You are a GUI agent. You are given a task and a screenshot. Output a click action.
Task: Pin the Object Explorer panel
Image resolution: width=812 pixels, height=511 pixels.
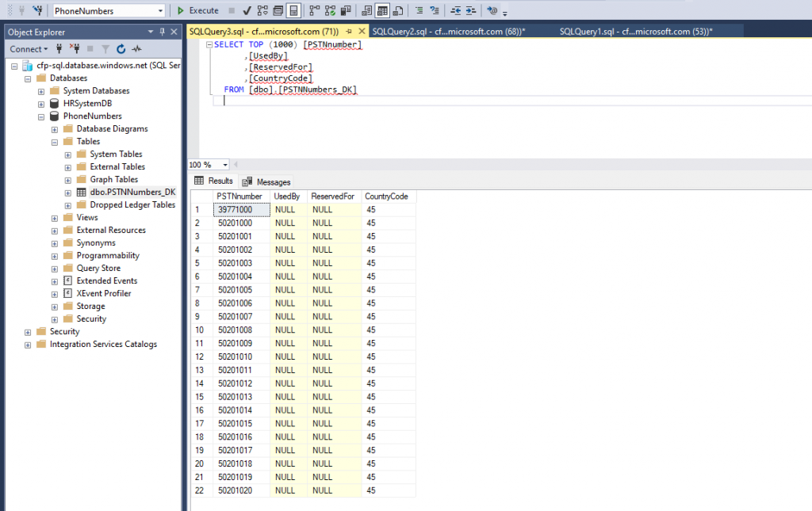tap(163, 32)
